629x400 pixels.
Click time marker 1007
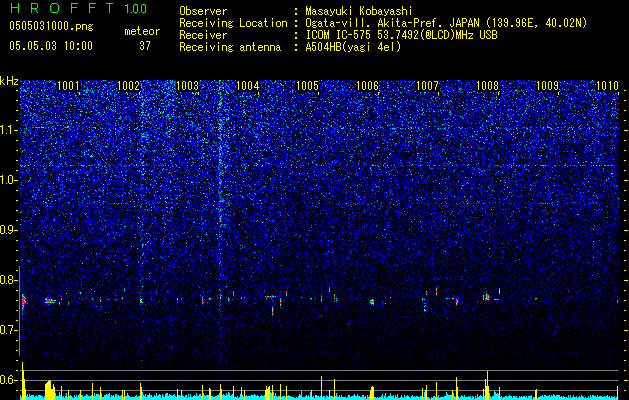(428, 86)
